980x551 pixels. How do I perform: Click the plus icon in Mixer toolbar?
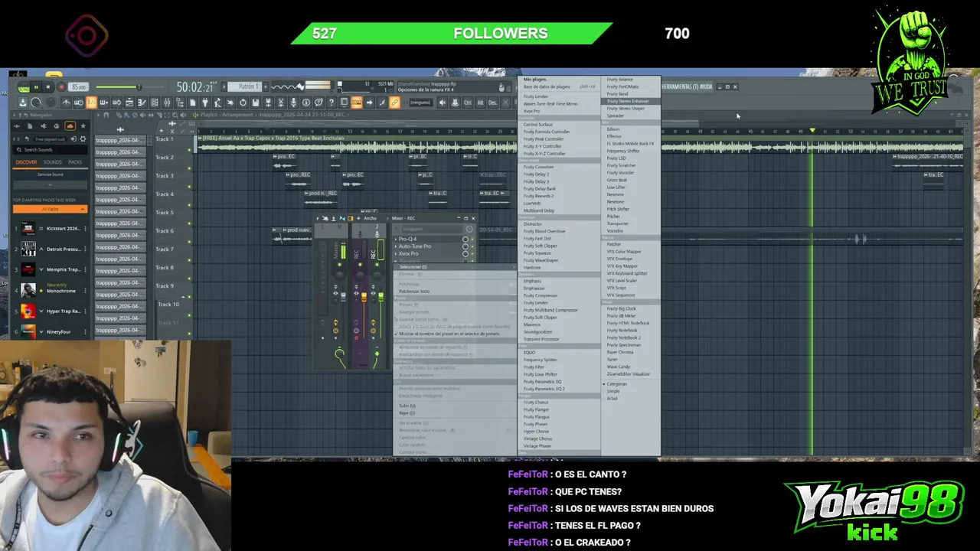point(359,218)
